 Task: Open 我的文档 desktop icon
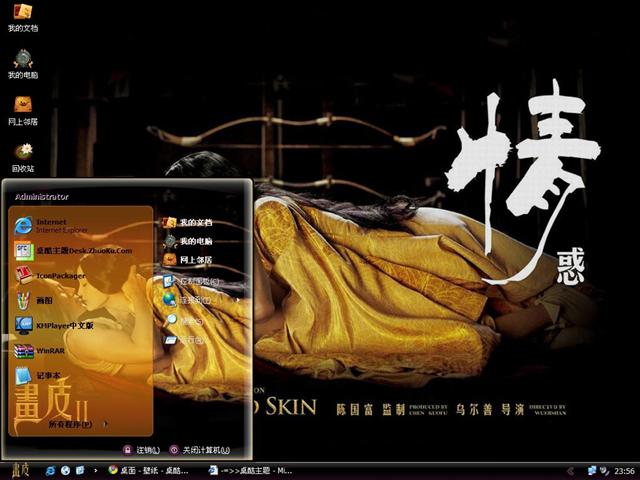23,18
